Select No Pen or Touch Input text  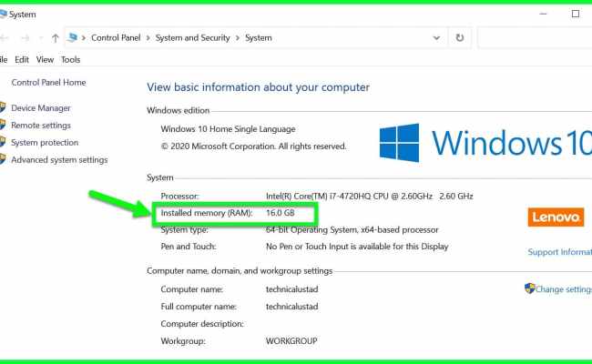[x=357, y=247]
